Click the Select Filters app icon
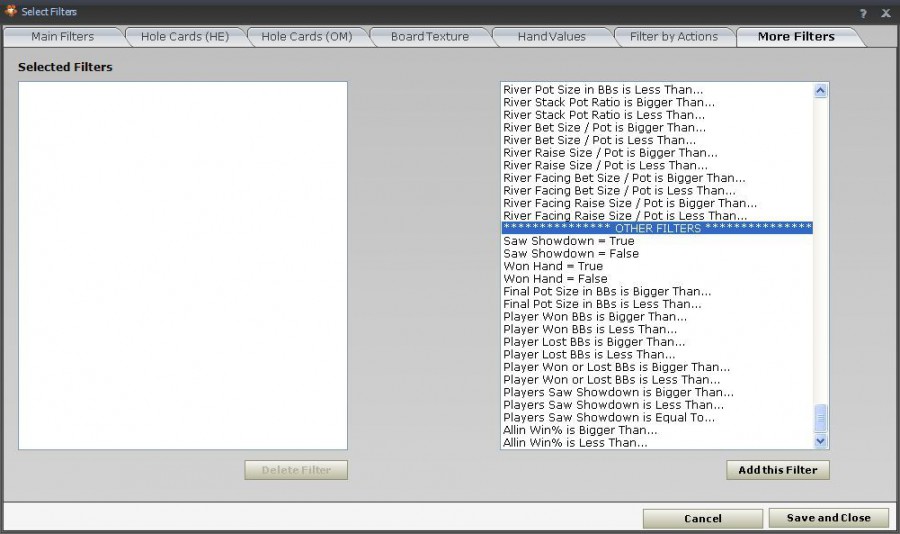 [x=11, y=12]
